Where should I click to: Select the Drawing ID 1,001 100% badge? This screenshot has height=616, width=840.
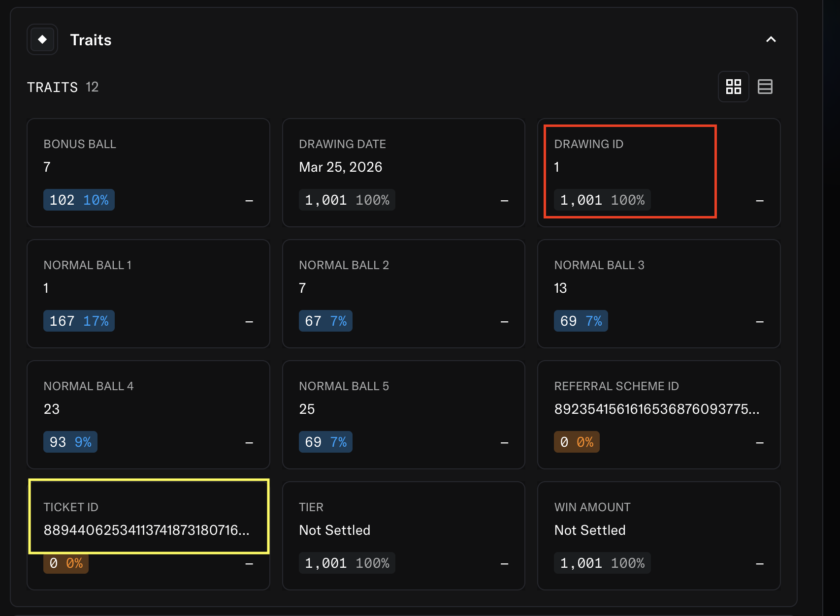pos(602,200)
